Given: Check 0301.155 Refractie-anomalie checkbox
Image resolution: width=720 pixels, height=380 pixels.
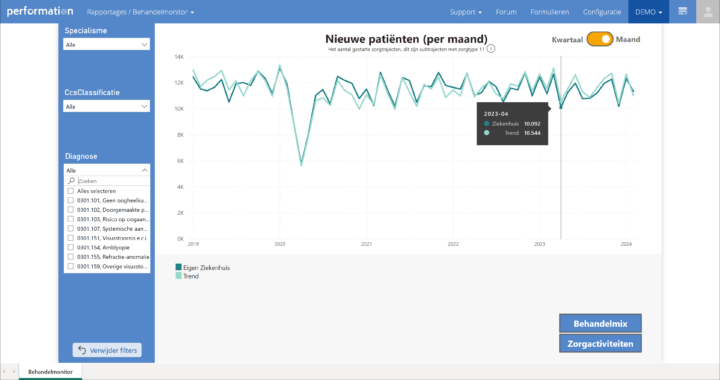Looking at the screenshot, I should tap(71, 257).
